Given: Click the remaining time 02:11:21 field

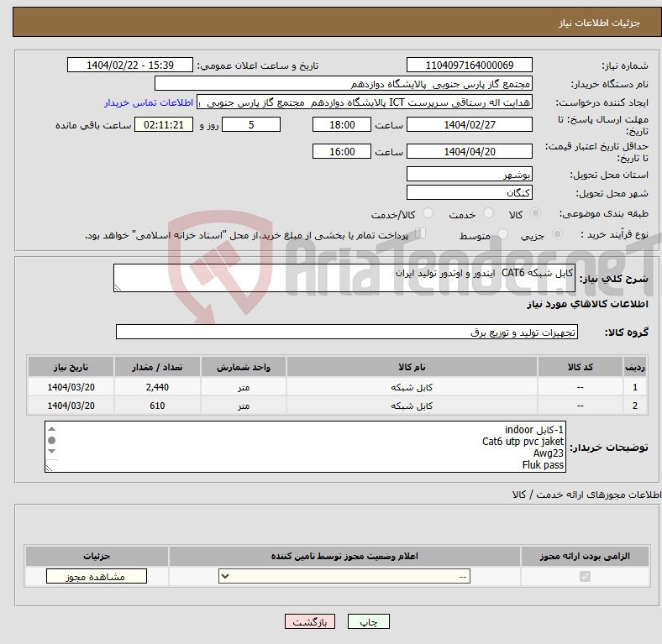Looking at the screenshot, I should pos(164,124).
